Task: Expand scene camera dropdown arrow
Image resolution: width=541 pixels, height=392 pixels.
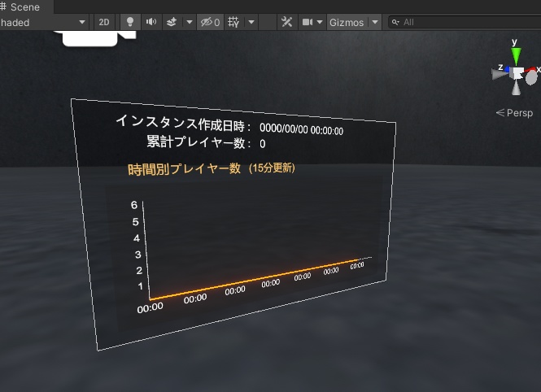Action: tap(320, 23)
